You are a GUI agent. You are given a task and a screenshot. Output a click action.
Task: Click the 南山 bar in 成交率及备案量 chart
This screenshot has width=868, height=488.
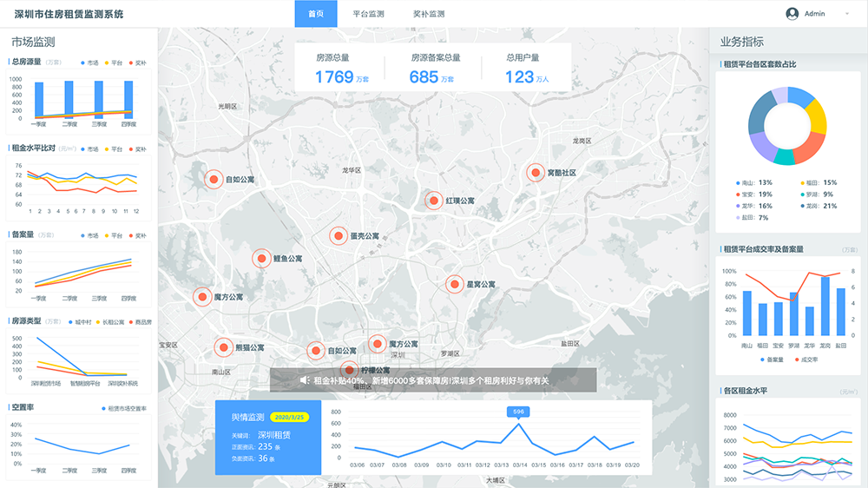[x=746, y=313]
